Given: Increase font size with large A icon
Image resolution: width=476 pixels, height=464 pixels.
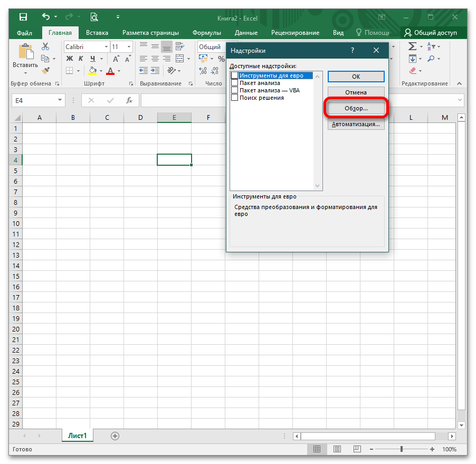Looking at the screenshot, I should (116, 59).
